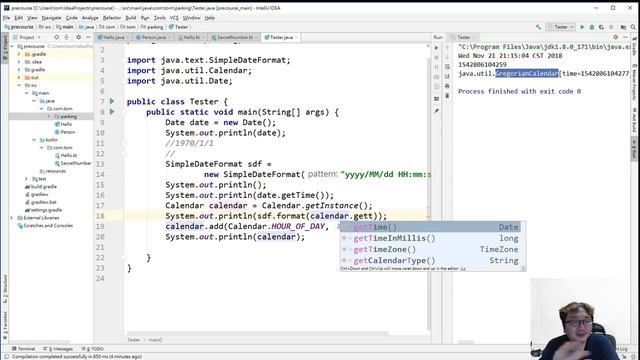Select build.gradle in project tree
The image size is (640, 360).
click(x=41, y=187)
